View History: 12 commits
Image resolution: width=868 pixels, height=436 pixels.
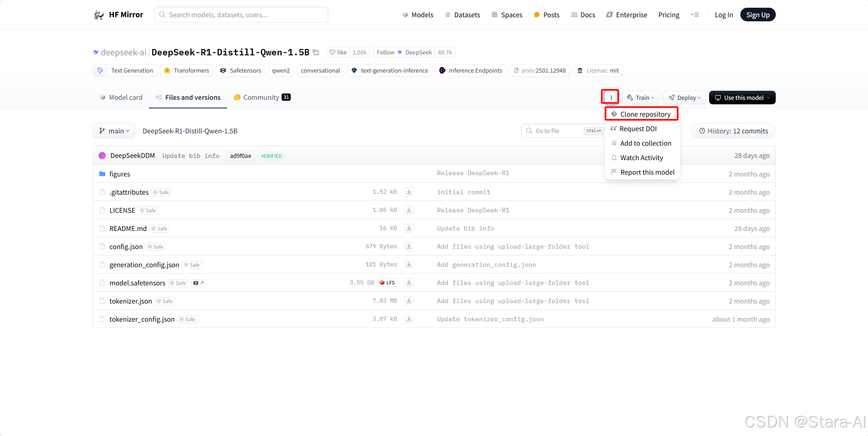point(733,131)
